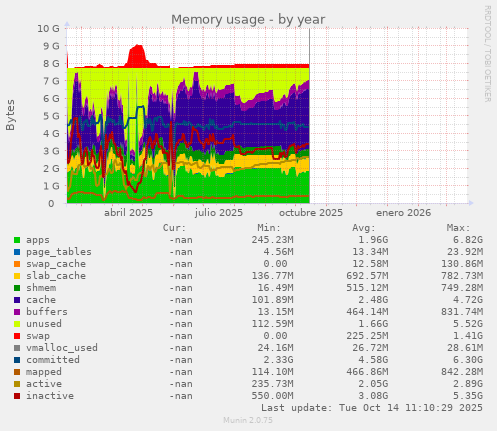Image resolution: width=497 pixels, height=431 pixels.
Task: Click the 'vmalloc_used' legend label
Action: [x=62, y=348]
